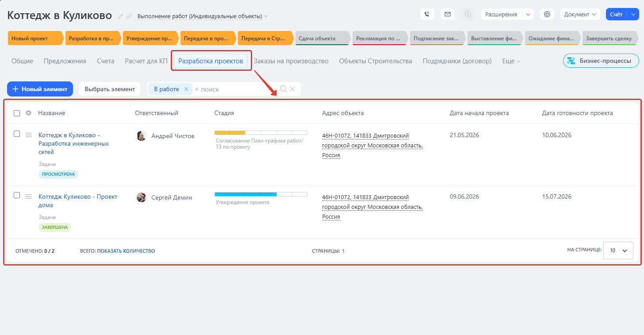644x335 pixels.
Task: Click pencil icon to edit title
Action: click(120, 16)
